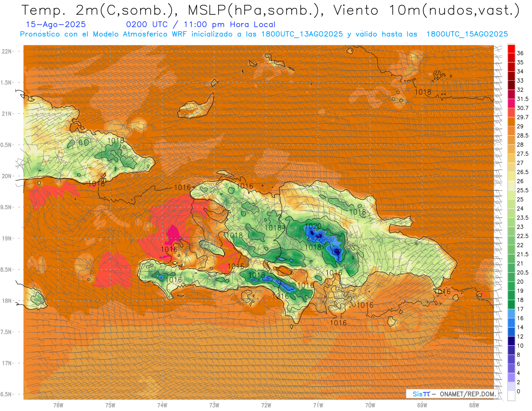Click the '8.5N' latitude axis label
Viewport: 532px width, 411px height.
pyautogui.click(x=7, y=270)
